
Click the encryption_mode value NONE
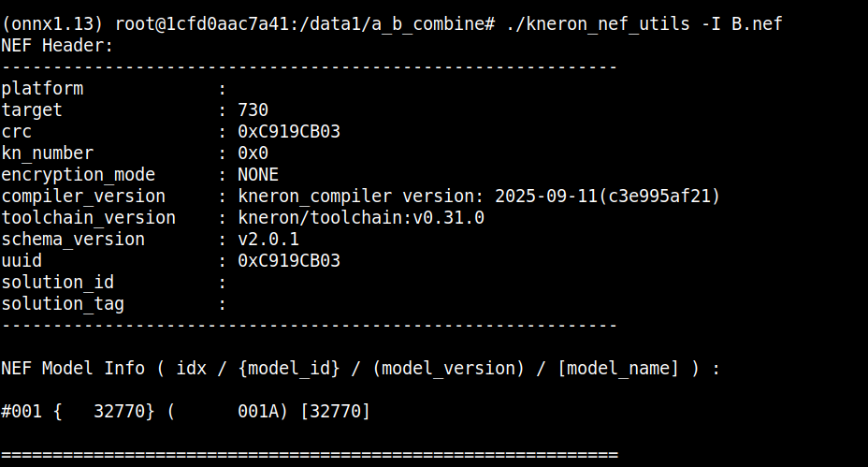click(x=258, y=175)
